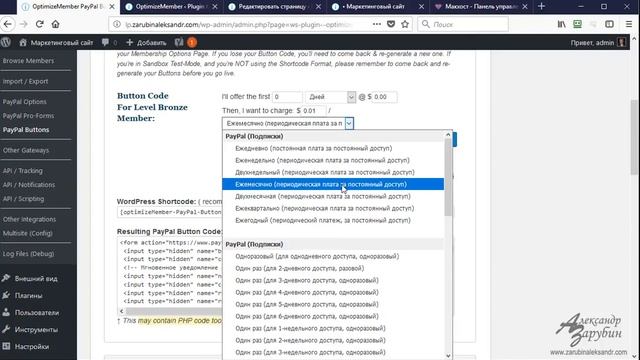Click the WordPress Shortcode text field

pos(170,212)
